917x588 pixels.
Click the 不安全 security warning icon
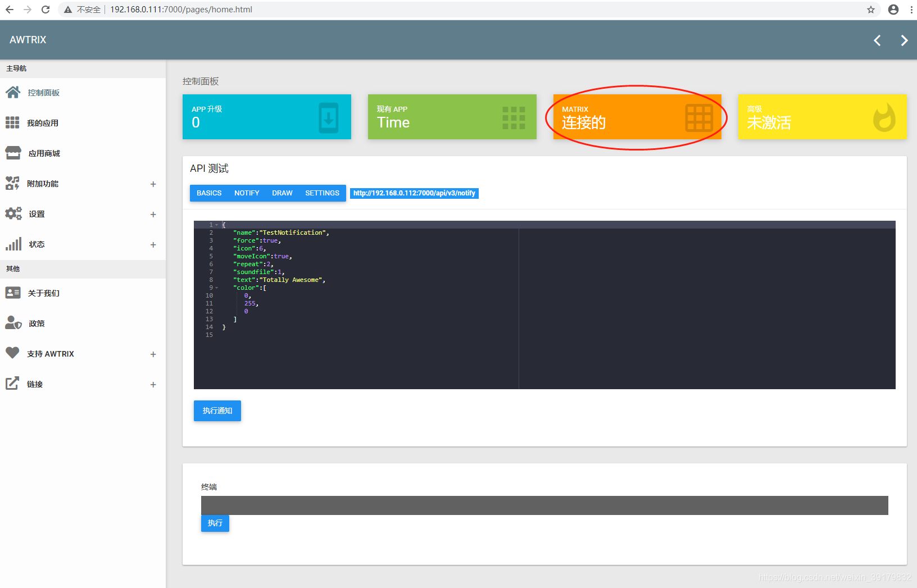(68, 10)
